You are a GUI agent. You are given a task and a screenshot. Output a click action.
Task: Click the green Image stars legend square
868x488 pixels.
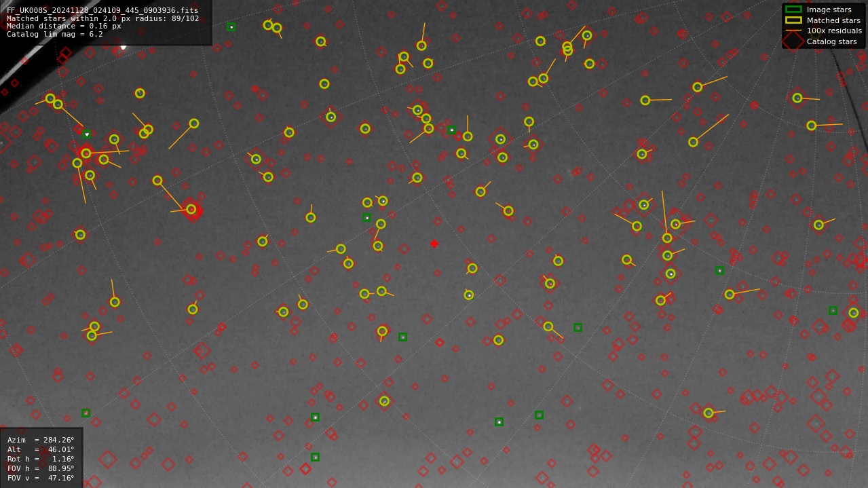click(793, 10)
